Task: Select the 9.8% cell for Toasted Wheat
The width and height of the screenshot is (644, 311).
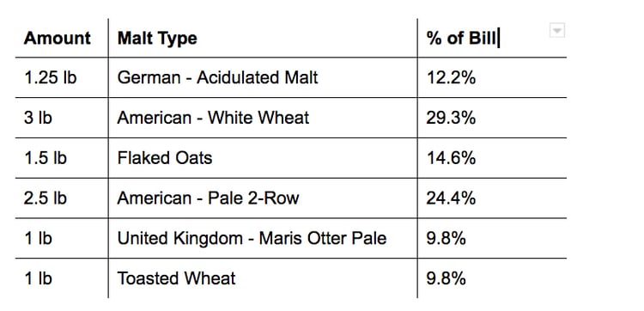Action: pyautogui.click(x=492, y=278)
